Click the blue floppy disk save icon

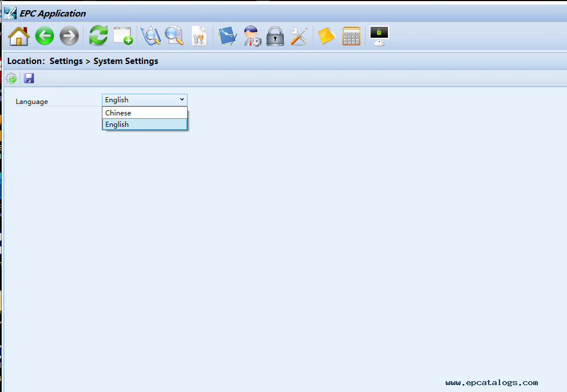[x=29, y=78]
